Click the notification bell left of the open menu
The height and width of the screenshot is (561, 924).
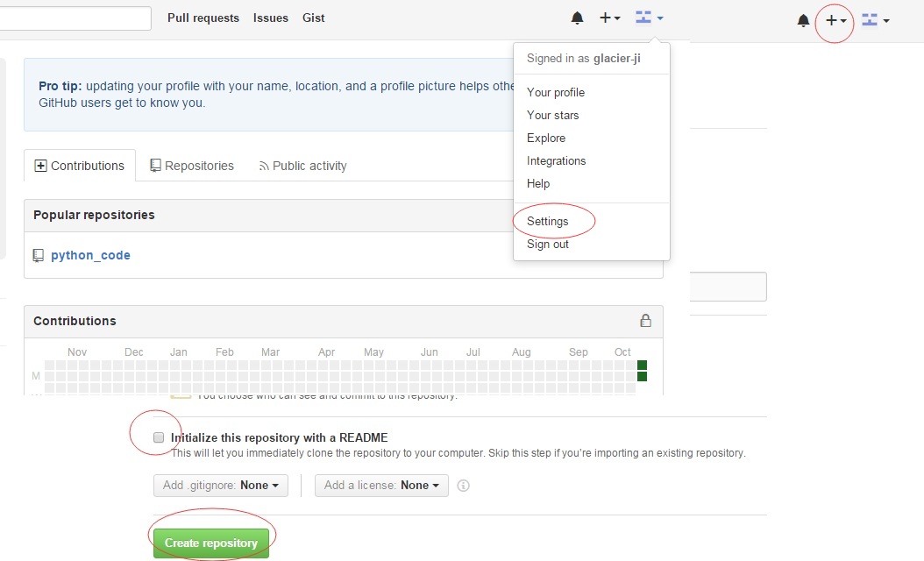pos(577,18)
